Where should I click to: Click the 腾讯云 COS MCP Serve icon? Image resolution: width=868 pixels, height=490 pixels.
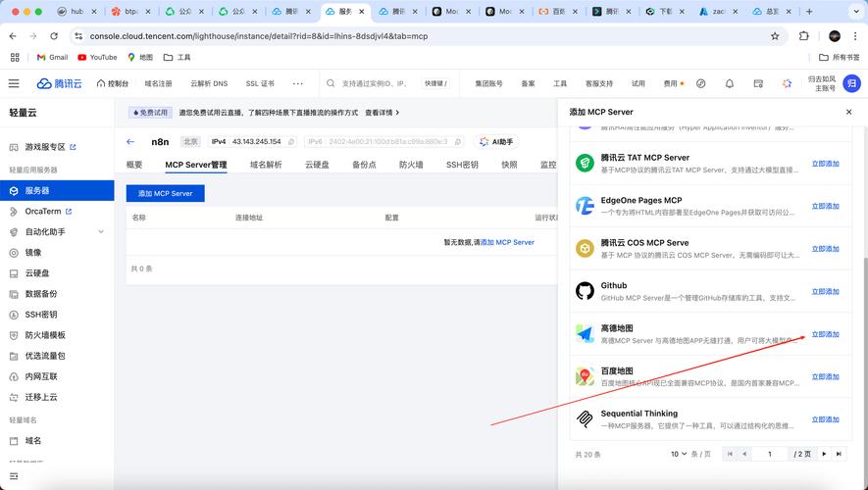(585, 248)
